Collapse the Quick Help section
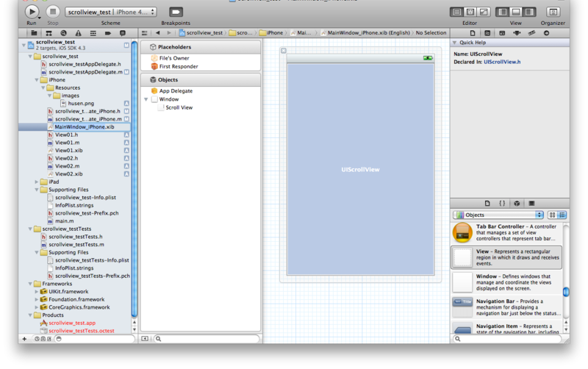Image resolution: width=588 pixels, height=369 pixels. coord(454,43)
